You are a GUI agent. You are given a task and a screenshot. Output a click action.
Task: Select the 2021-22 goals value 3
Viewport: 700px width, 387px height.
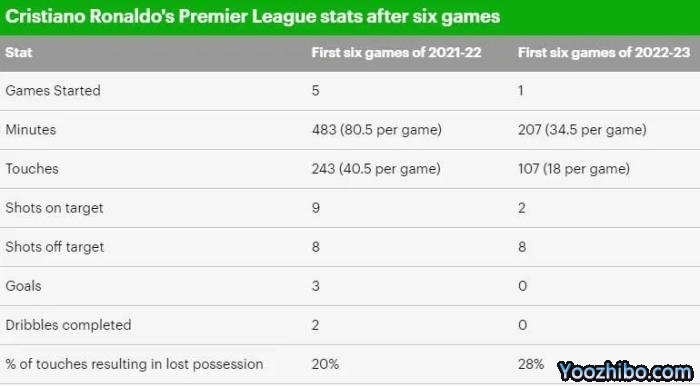[316, 286]
